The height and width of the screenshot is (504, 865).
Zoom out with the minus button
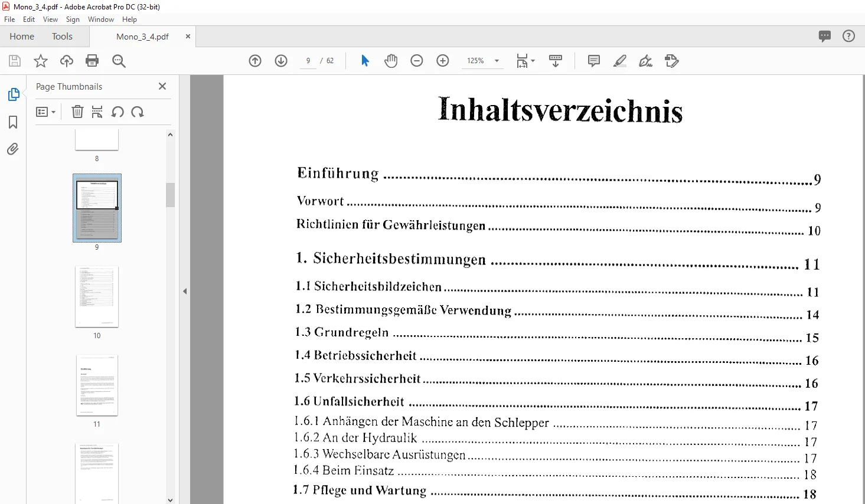tap(417, 61)
